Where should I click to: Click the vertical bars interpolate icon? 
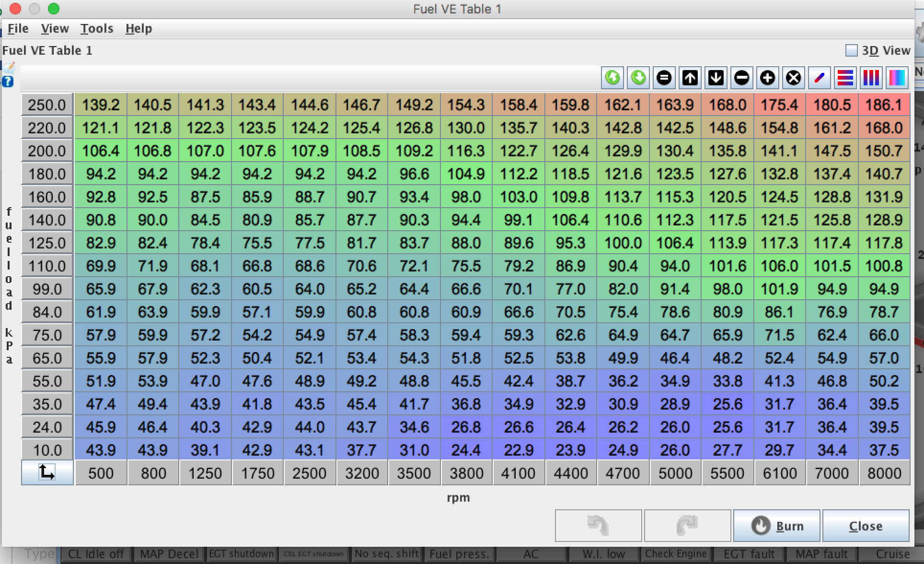tap(871, 78)
